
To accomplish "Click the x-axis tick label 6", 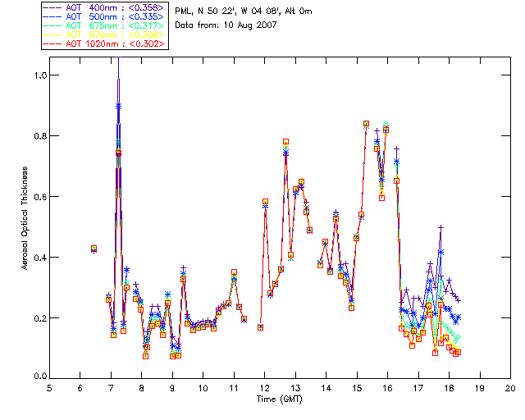I will pyautogui.click(x=80, y=388).
